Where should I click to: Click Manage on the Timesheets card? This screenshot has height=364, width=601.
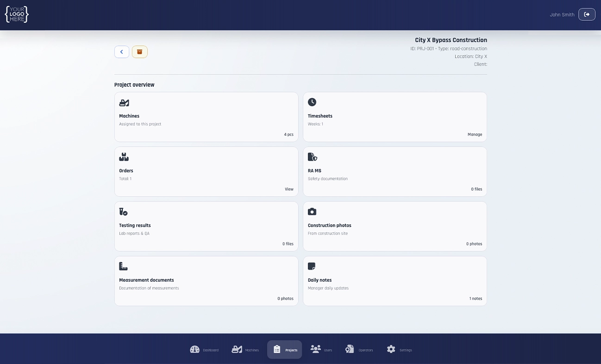point(475,134)
